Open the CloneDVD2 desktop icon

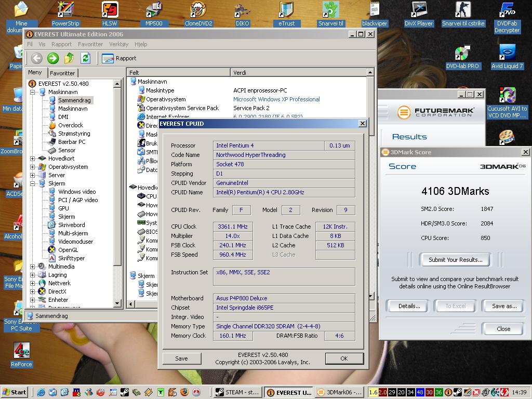[198, 14]
